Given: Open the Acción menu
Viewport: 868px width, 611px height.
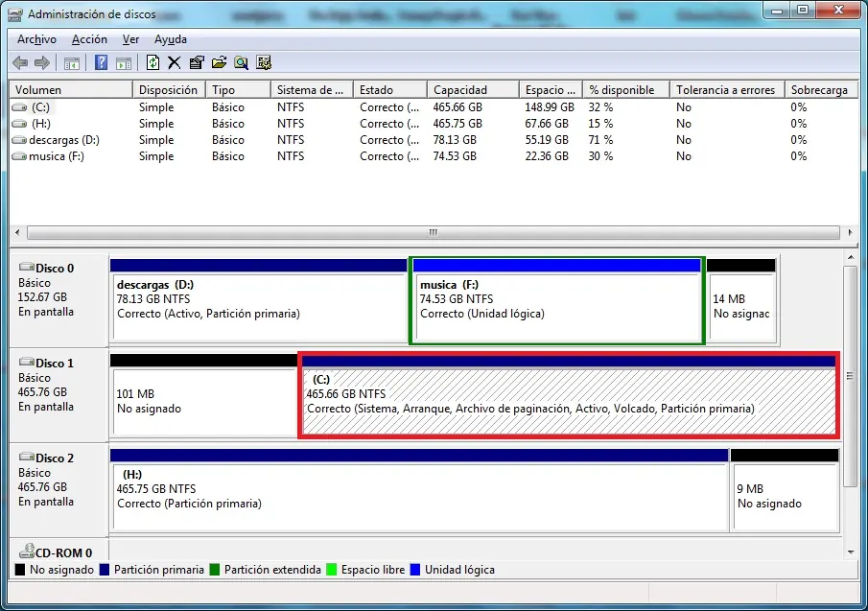Looking at the screenshot, I should point(89,39).
